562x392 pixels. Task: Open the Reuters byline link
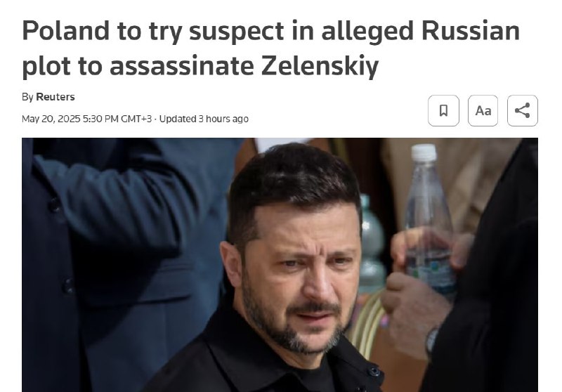click(x=55, y=97)
